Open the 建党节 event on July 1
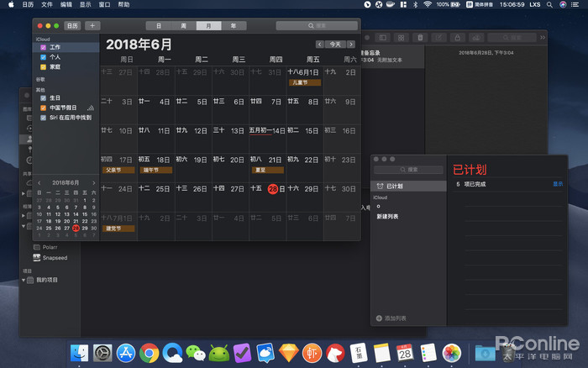Viewport: 588px width, 368px height. (118, 228)
